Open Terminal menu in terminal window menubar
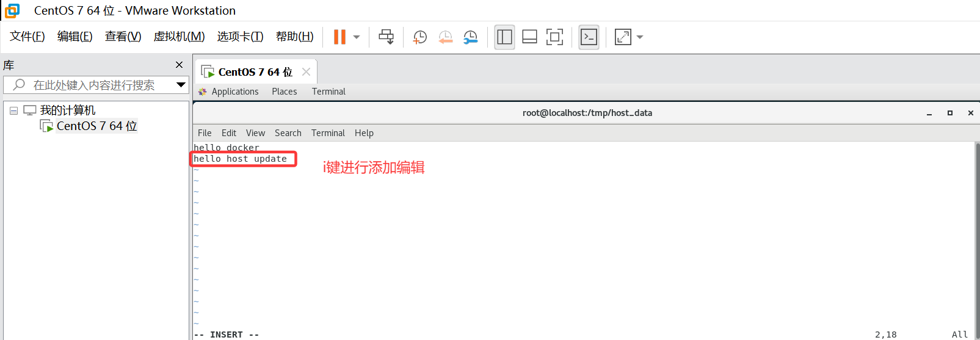This screenshot has width=980, height=340. coord(328,133)
